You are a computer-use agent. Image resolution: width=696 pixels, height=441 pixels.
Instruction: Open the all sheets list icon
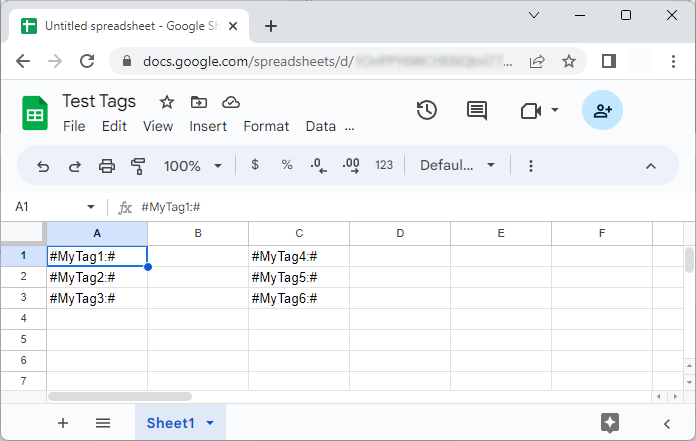[103, 423]
